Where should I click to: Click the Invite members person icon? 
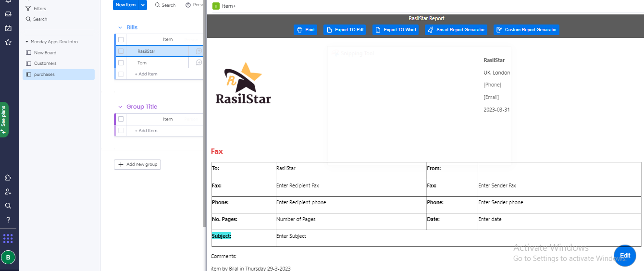coord(8,192)
